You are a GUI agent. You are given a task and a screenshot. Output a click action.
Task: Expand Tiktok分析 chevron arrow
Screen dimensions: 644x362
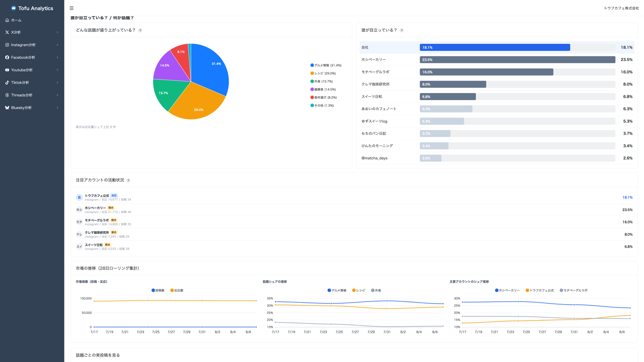click(57, 82)
